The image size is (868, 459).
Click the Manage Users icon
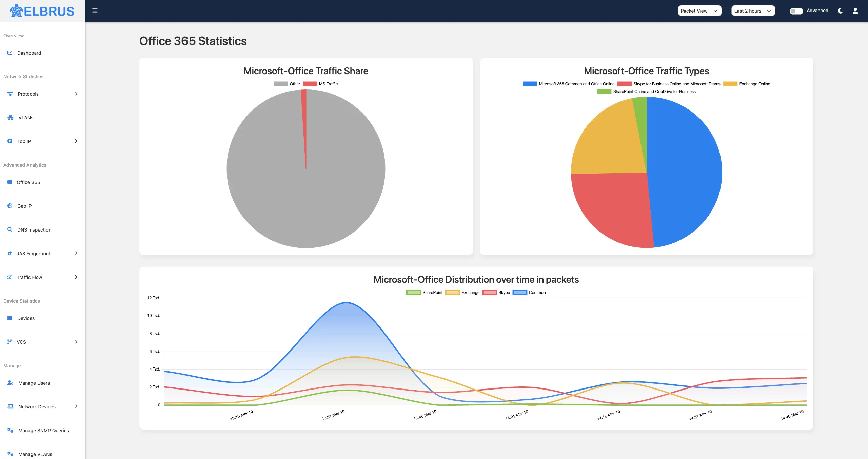(11, 383)
